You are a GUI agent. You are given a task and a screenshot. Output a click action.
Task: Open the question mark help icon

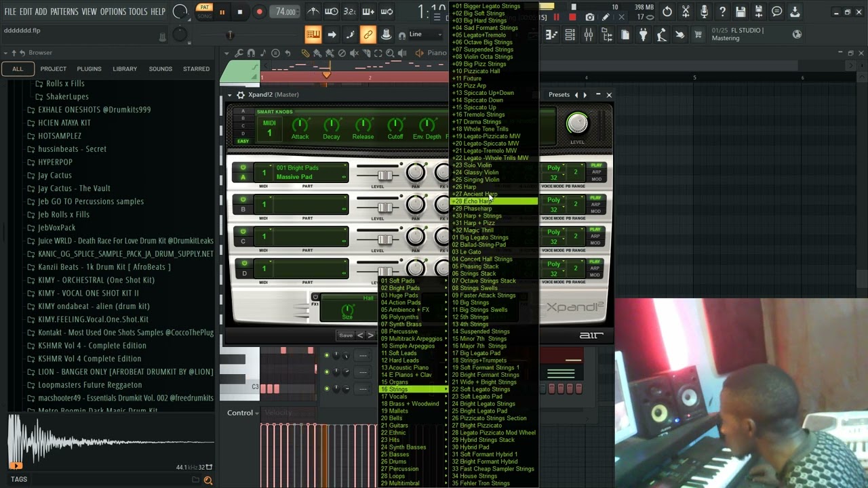(x=722, y=12)
